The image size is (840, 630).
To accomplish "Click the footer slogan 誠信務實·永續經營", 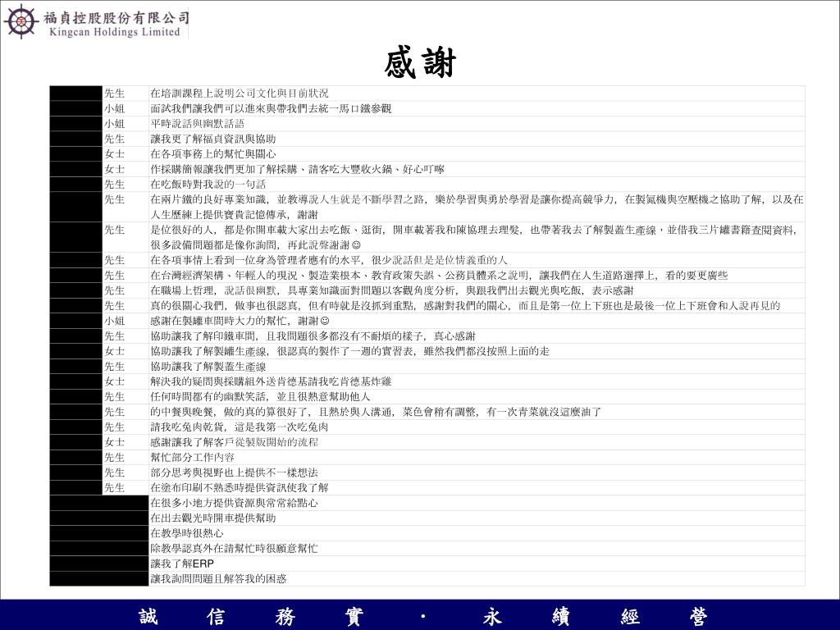I will pos(422,617).
